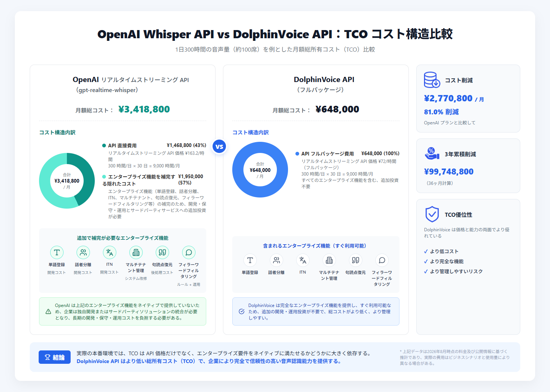
Task: Click the checkmark next to より完全な機能
Action: point(426,261)
